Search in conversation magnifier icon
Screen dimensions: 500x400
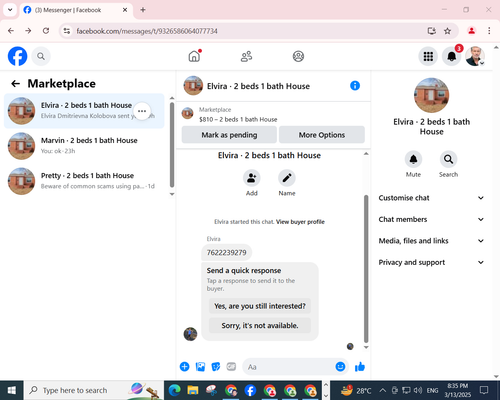pyautogui.click(x=448, y=159)
